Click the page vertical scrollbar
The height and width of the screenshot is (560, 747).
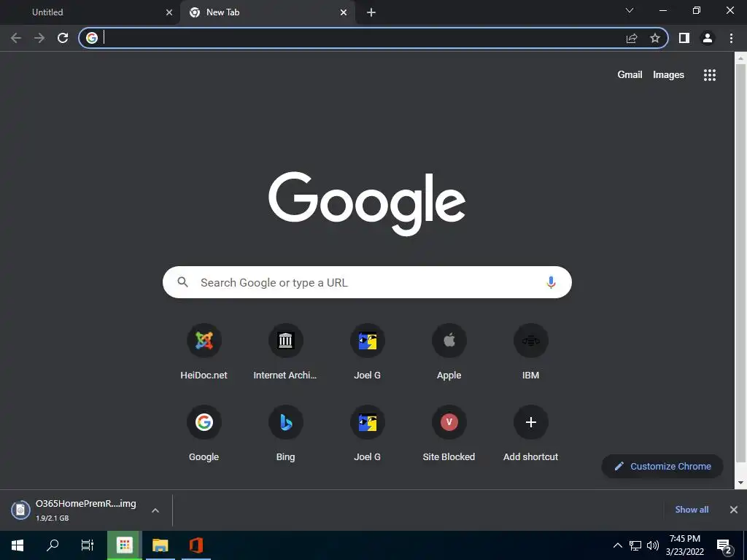tap(740, 262)
